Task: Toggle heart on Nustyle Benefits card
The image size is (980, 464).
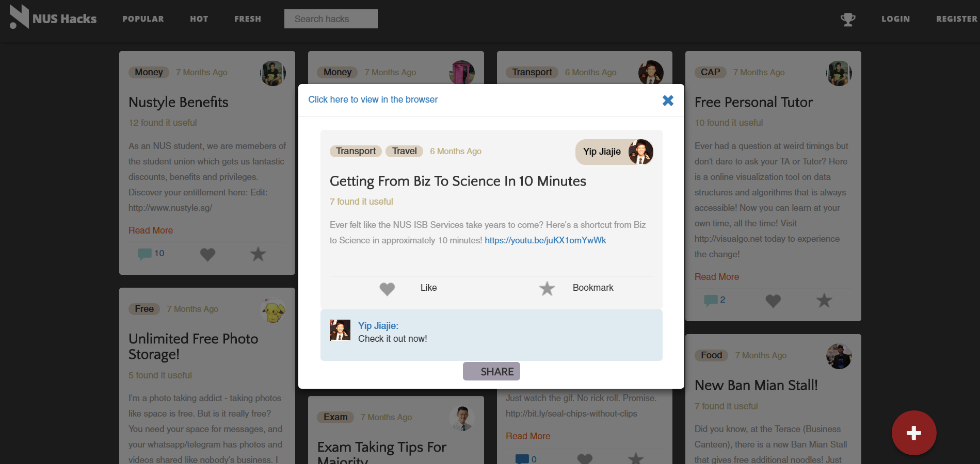Action: 207,254
